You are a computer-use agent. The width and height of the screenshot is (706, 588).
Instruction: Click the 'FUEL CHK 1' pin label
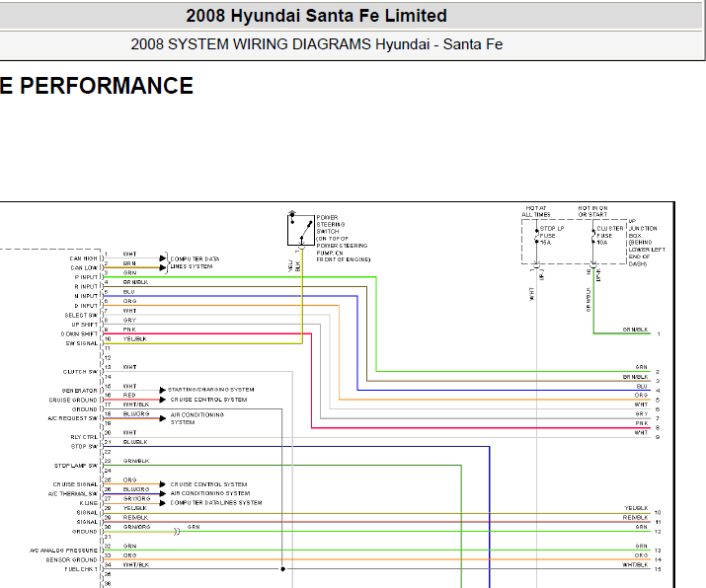[81, 570]
